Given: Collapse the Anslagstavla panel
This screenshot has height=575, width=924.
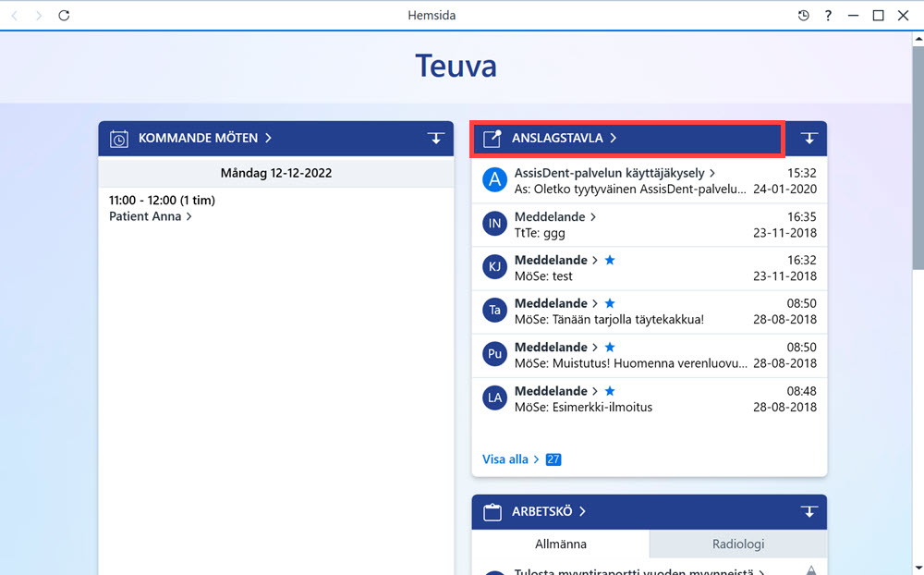Looking at the screenshot, I should coord(809,138).
